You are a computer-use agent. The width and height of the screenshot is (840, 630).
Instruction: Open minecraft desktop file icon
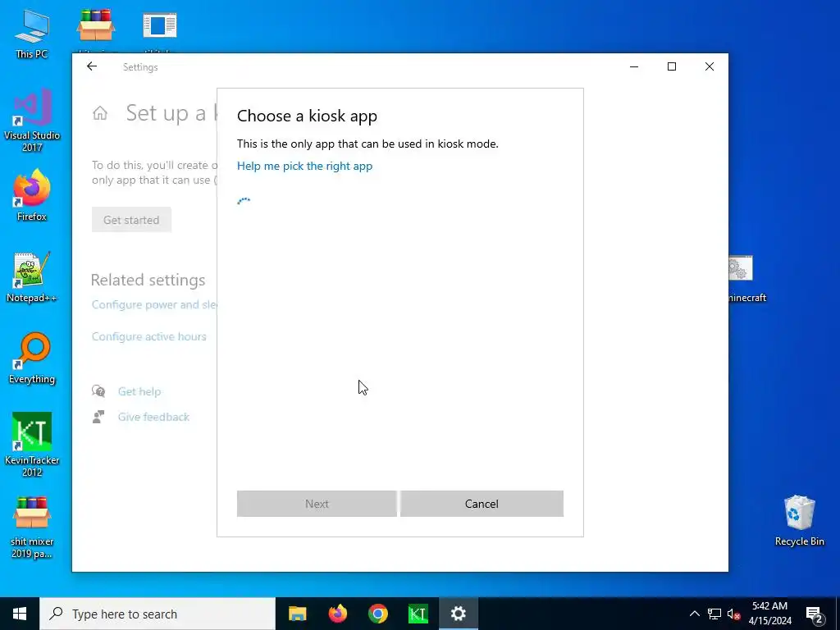click(746, 279)
